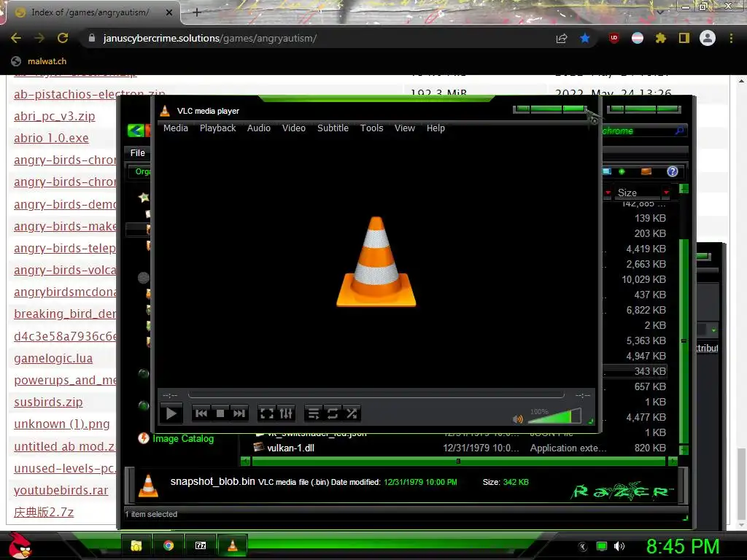Open susbirds.zip link
This screenshot has height=560, width=747.
click(48, 402)
